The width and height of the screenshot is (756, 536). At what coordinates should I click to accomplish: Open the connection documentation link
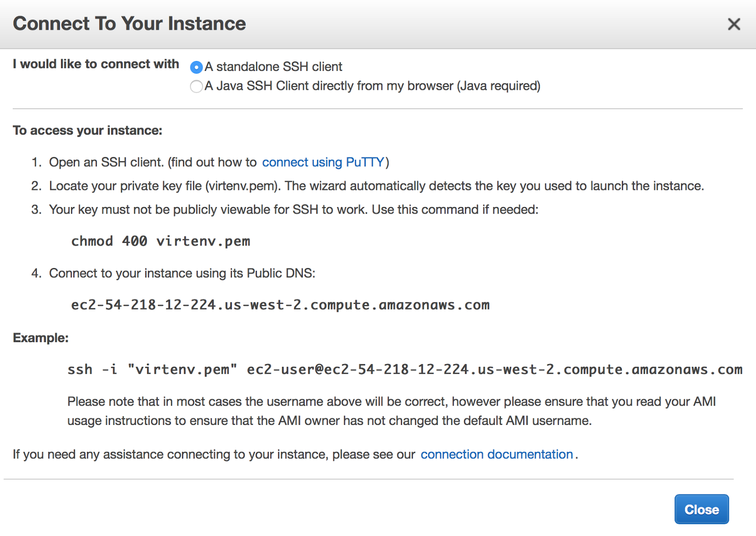497,454
